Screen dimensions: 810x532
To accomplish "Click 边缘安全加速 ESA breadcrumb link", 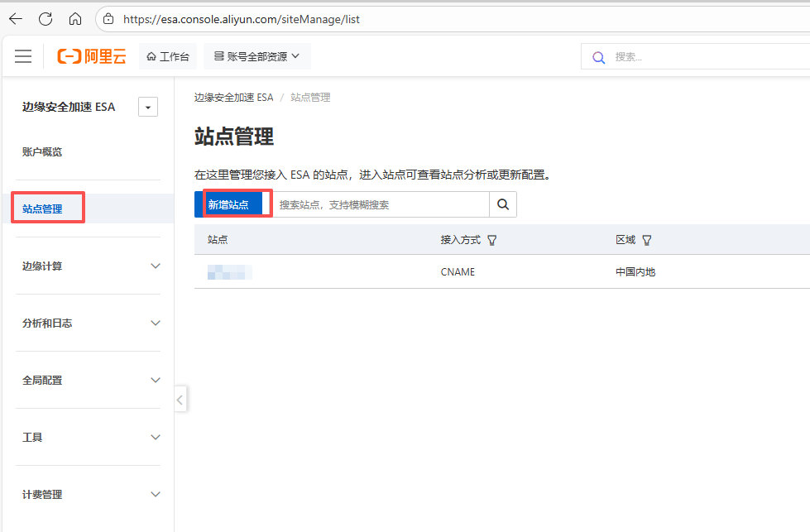I will (x=233, y=98).
